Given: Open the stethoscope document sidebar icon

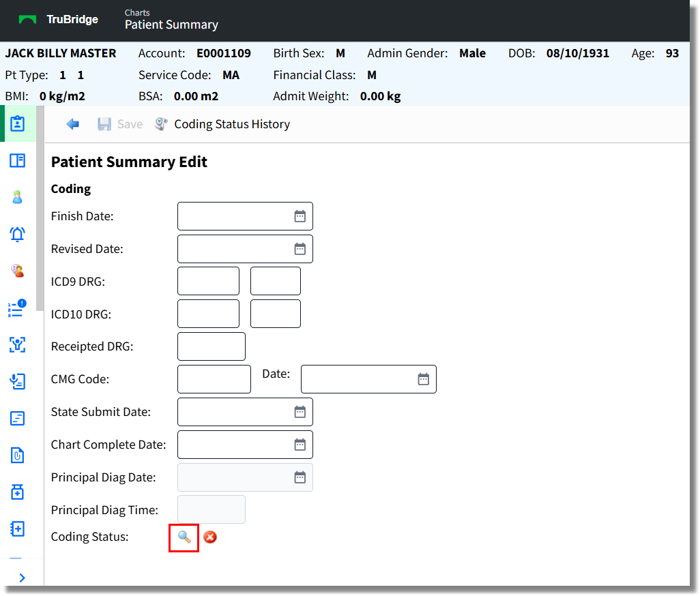Looking at the screenshot, I should pos(18,381).
